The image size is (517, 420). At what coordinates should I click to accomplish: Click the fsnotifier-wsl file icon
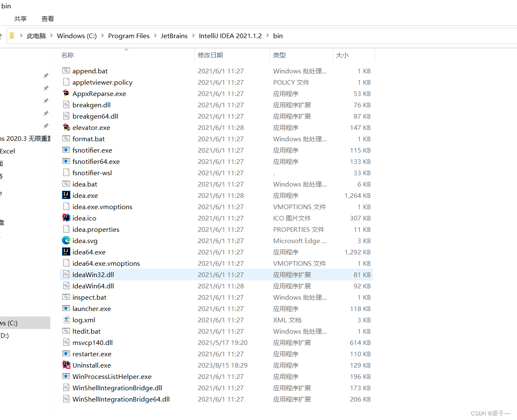pyautogui.click(x=66, y=173)
